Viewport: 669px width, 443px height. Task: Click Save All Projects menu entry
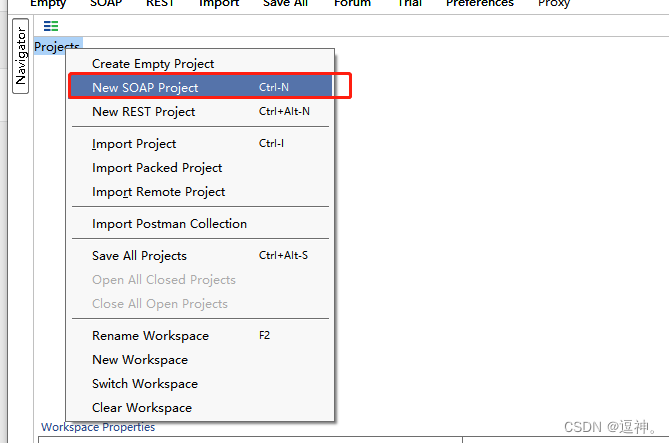point(200,256)
